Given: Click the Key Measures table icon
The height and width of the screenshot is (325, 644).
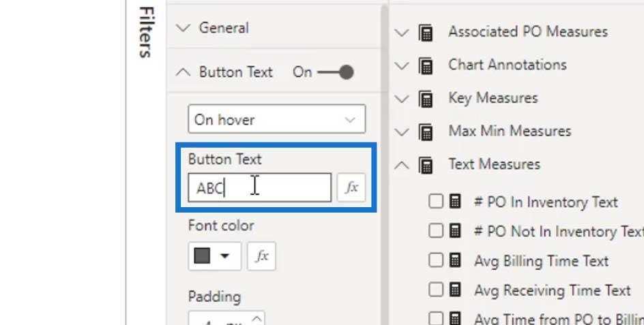Looking at the screenshot, I should pyautogui.click(x=426, y=99).
